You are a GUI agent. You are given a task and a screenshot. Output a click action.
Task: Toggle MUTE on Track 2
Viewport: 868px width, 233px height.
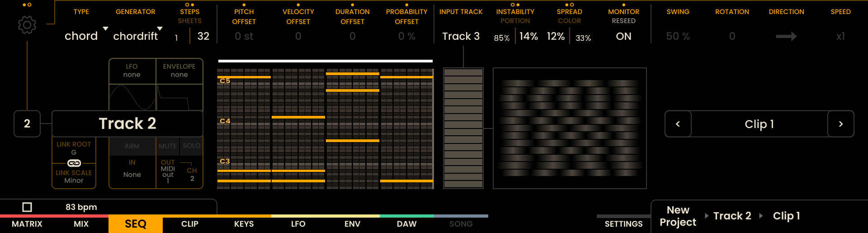click(x=167, y=146)
